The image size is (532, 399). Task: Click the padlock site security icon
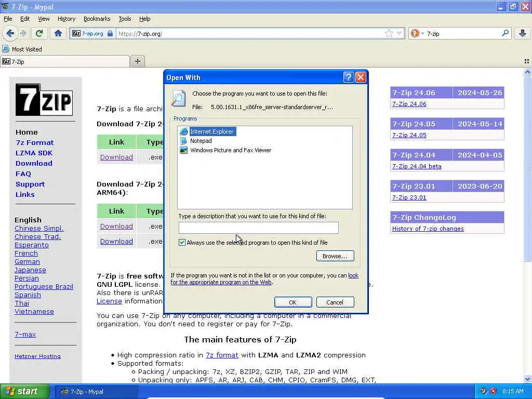coord(110,33)
